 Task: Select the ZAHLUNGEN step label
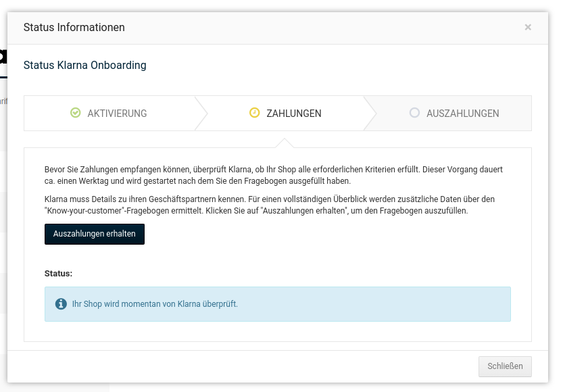tap(294, 114)
